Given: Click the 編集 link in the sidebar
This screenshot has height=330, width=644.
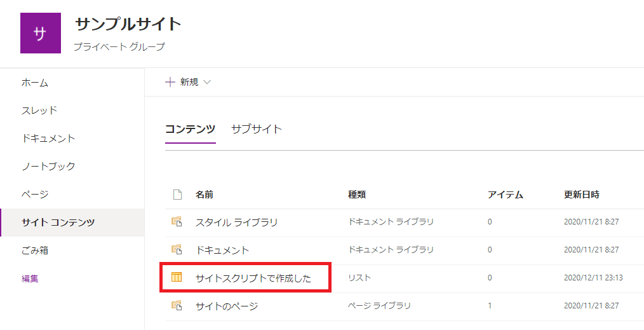Looking at the screenshot, I should 30,278.
